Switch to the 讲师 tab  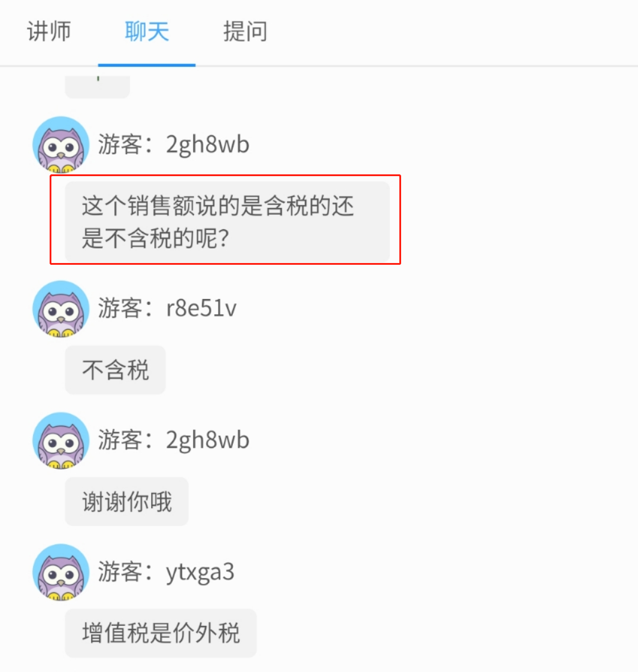[49, 32]
